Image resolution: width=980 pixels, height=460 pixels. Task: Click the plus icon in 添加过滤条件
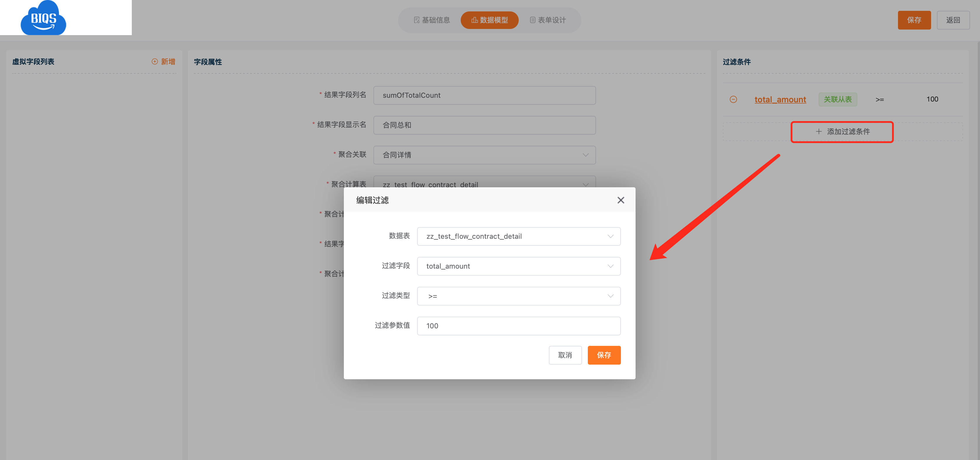[819, 132]
